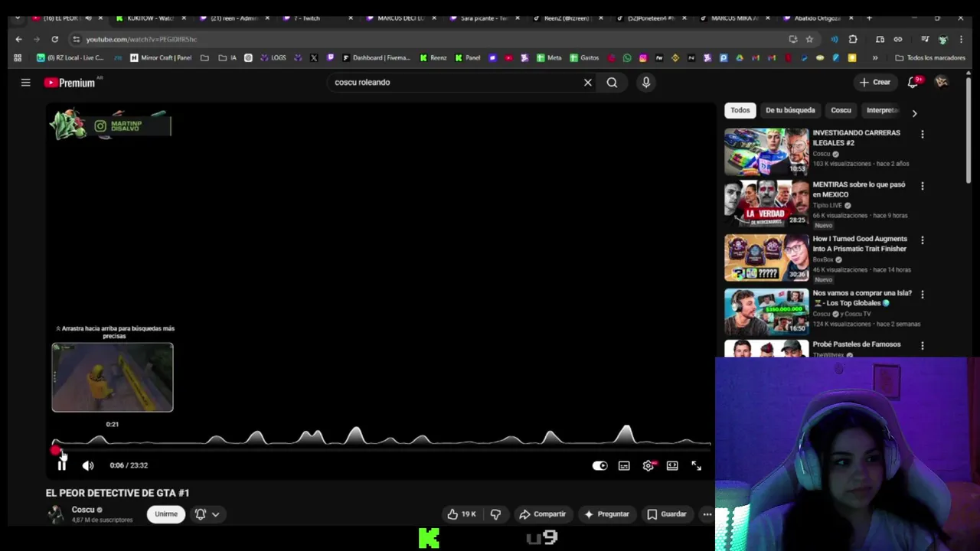This screenshot has height=551, width=980.
Task: Click the red scrubber on the progress bar
Action: (x=55, y=450)
